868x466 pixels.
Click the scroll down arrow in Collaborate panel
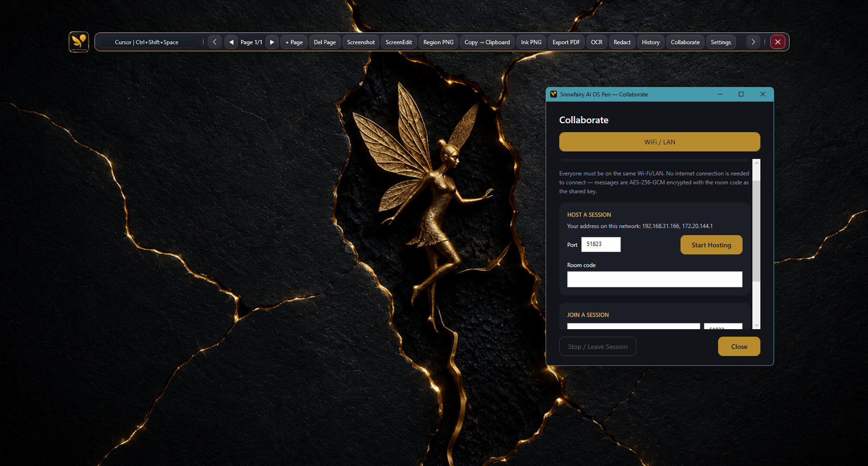[x=756, y=325]
